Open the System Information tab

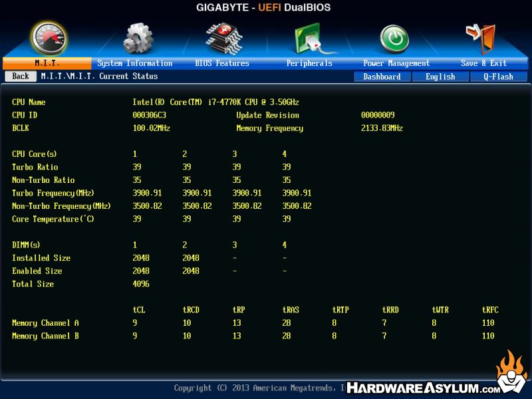tap(135, 63)
